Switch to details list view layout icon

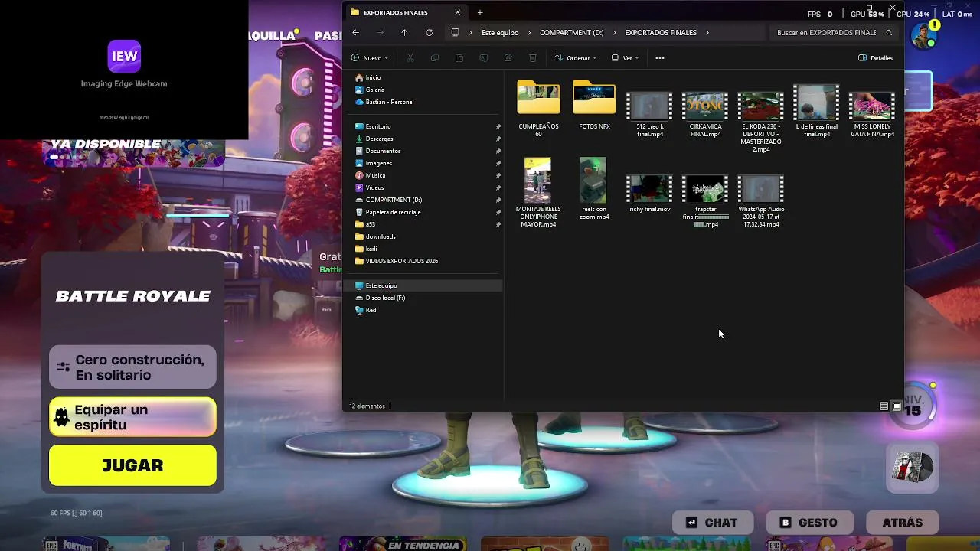pyautogui.click(x=884, y=406)
